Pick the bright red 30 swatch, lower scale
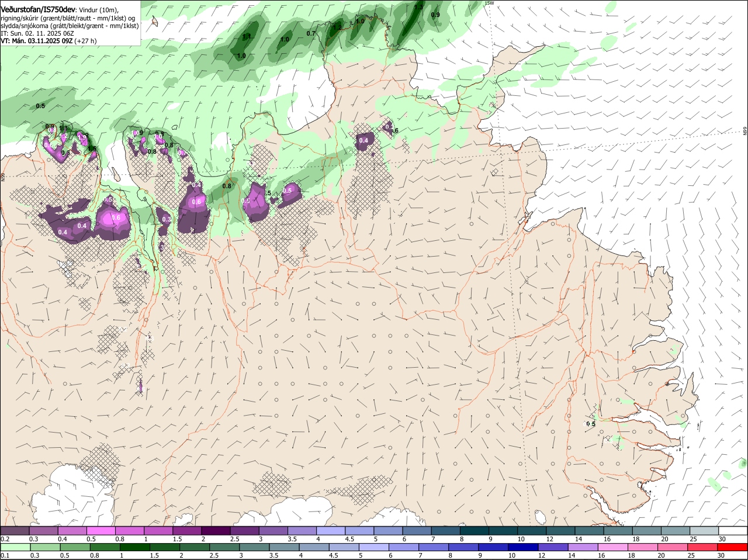The height and width of the screenshot is (560, 748). point(733,547)
